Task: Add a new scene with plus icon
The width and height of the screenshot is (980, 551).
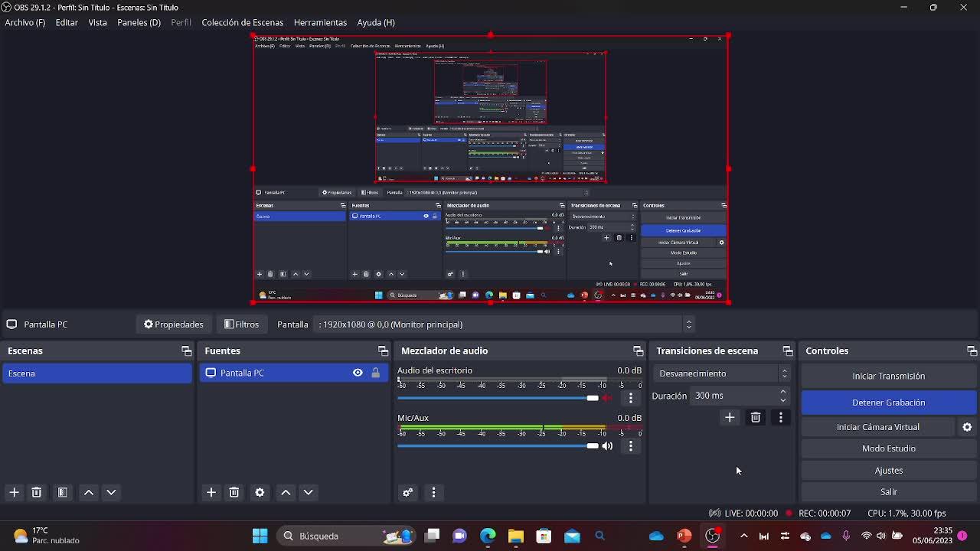Action: coord(14,493)
